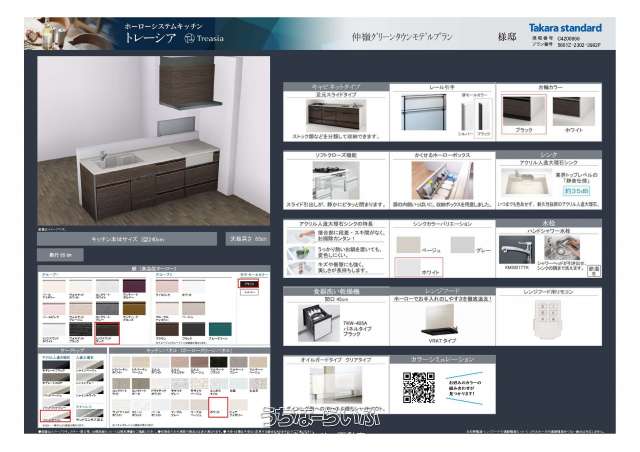The image size is (640, 452).
Task: Click the color simulation QR code
Action: [x=418, y=387]
